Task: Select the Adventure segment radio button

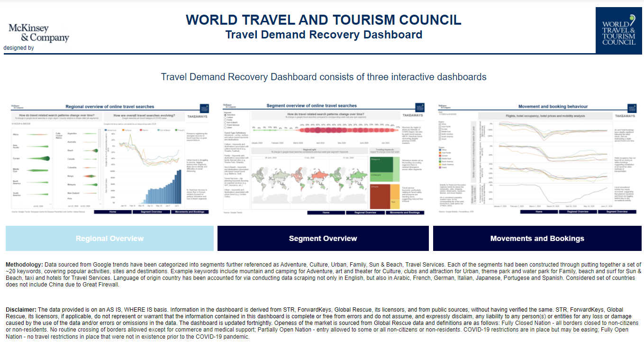Action: click(x=225, y=114)
